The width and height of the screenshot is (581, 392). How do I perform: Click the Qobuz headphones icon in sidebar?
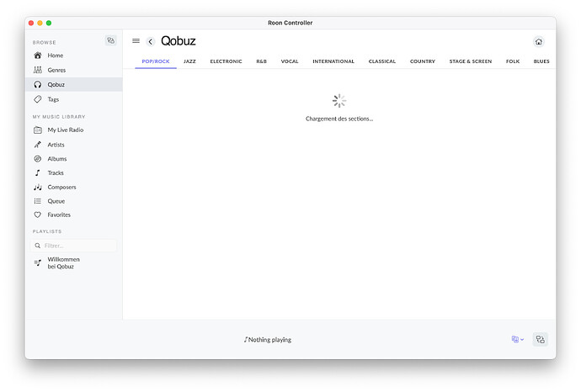click(x=38, y=85)
